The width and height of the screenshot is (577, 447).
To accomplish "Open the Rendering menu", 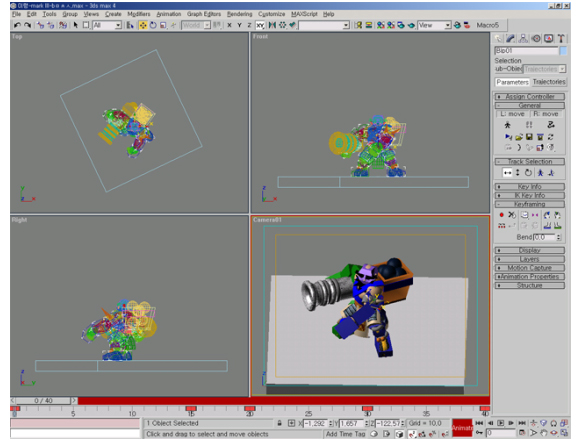I will [x=240, y=14].
